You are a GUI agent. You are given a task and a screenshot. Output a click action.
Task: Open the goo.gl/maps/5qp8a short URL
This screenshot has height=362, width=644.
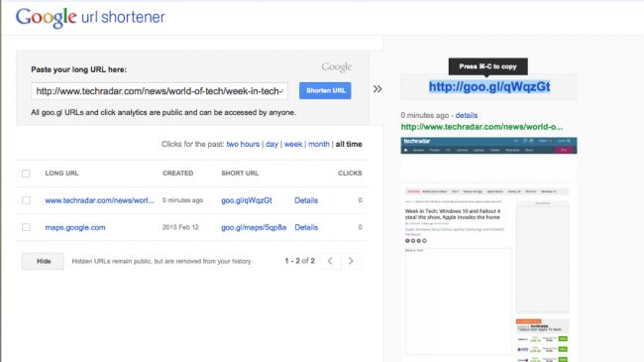(x=254, y=227)
